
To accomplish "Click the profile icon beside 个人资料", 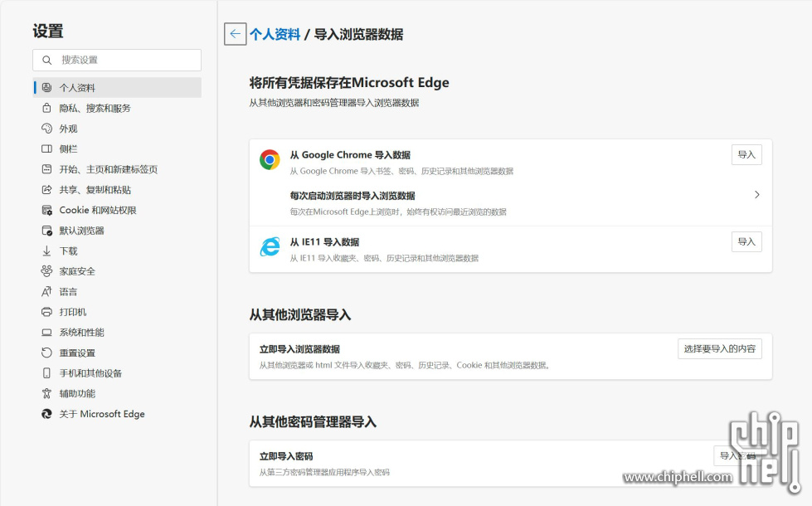I will (x=46, y=88).
